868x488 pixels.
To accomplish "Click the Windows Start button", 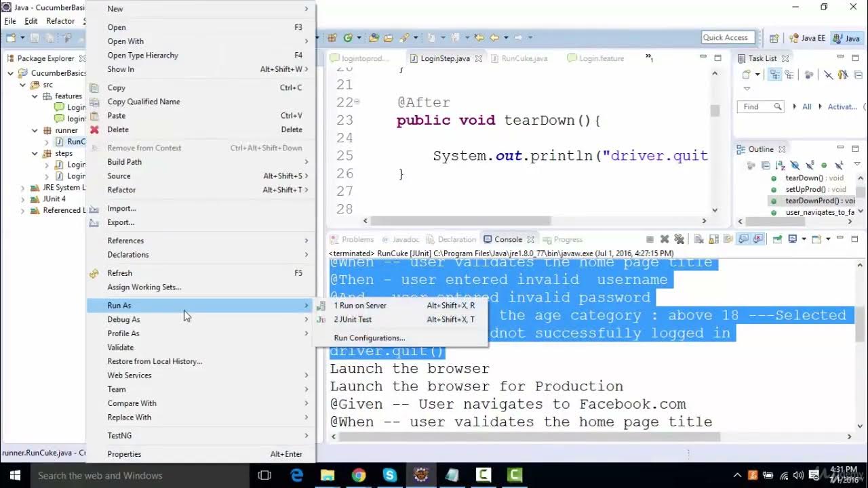I will click(x=14, y=475).
